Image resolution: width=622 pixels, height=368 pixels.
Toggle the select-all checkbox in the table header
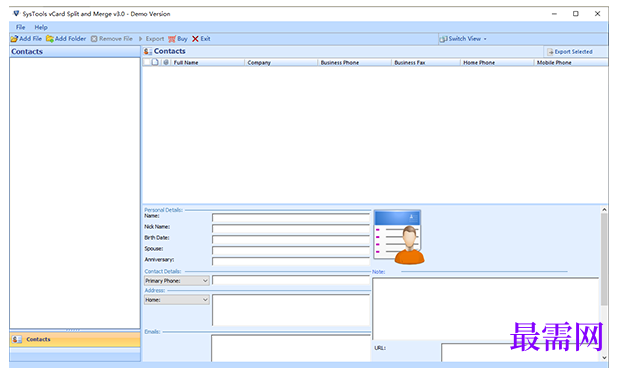[x=146, y=62]
